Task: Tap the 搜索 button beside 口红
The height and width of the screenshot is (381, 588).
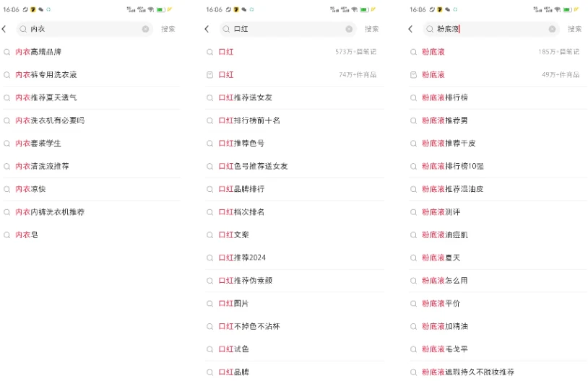Action: 371,29
